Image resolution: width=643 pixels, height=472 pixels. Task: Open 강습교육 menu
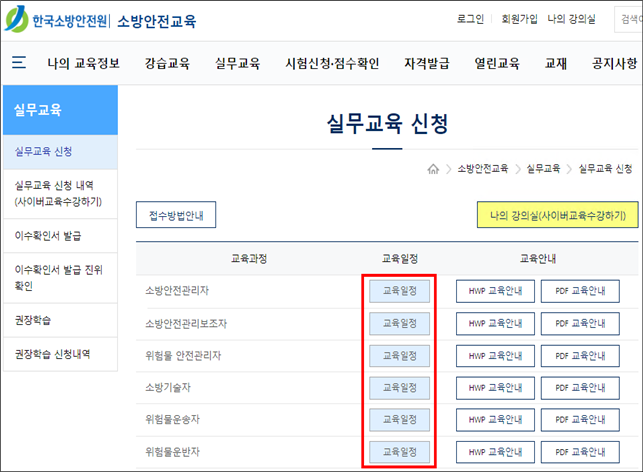point(167,63)
